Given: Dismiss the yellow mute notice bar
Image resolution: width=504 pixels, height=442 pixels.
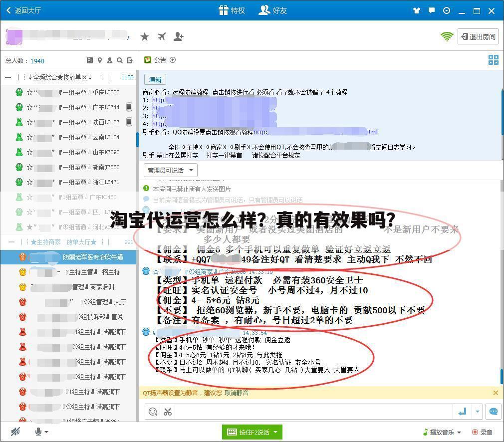Looking at the screenshot, I should [496, 393].
